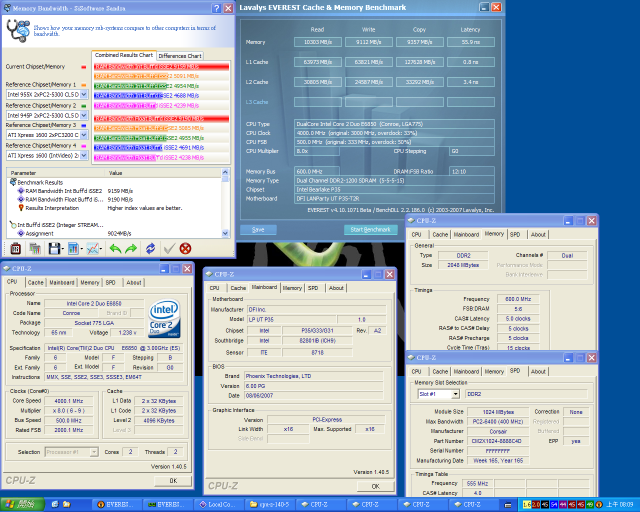Open the About tab in the CPU-Z processor window

(134, 283)
